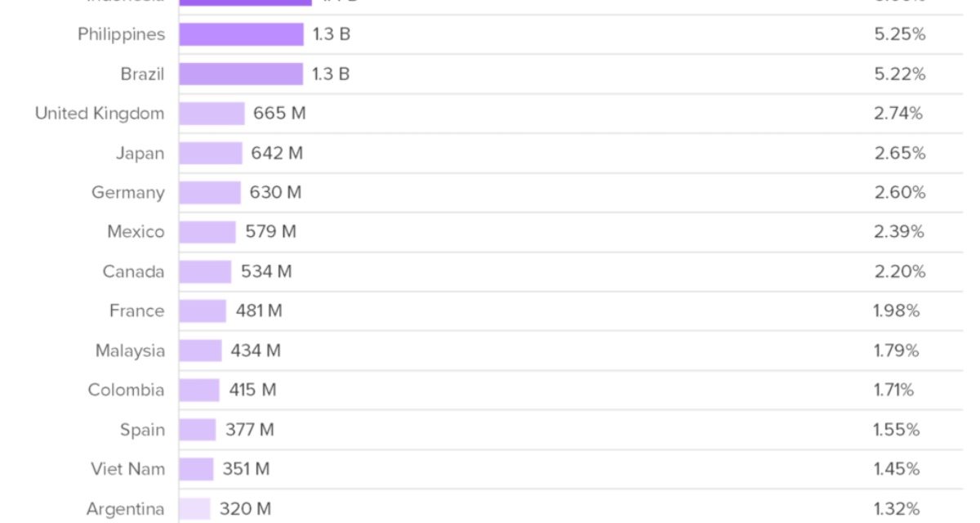Click the Japan country label
Screen dimensions: 980x523
140,153
